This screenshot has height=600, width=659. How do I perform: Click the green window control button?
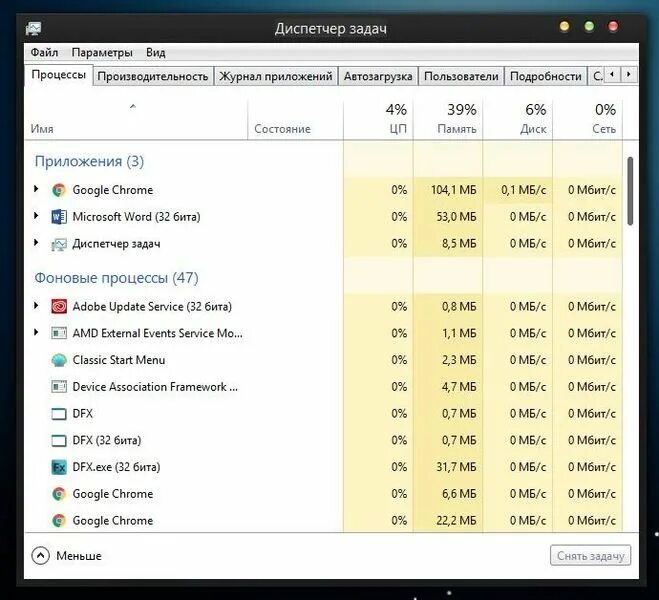589,26
